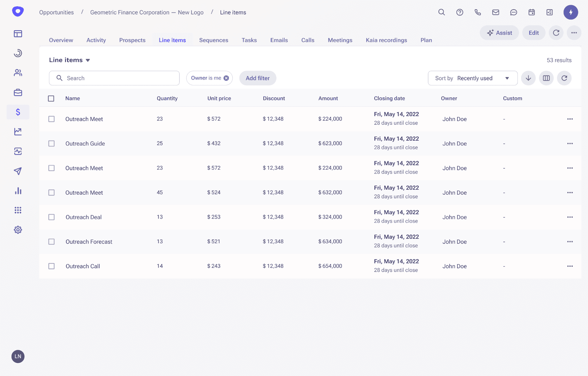
Task: Tick the select-all checkbox in header
Action: click(51, 99)
